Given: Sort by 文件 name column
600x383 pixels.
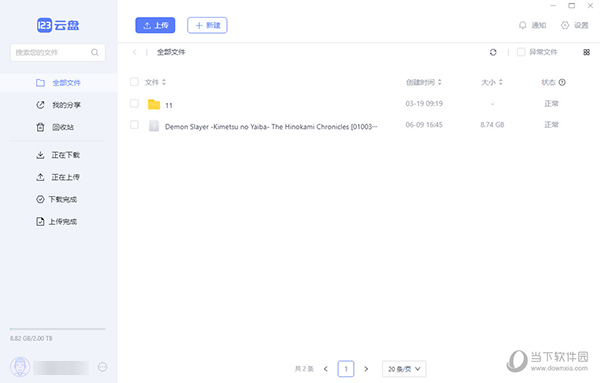Looking at the screenshot, I should (155, 82).
